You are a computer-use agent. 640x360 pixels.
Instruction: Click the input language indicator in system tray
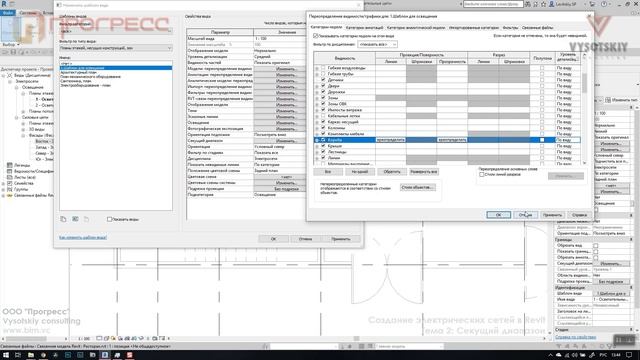click(603, 355)
